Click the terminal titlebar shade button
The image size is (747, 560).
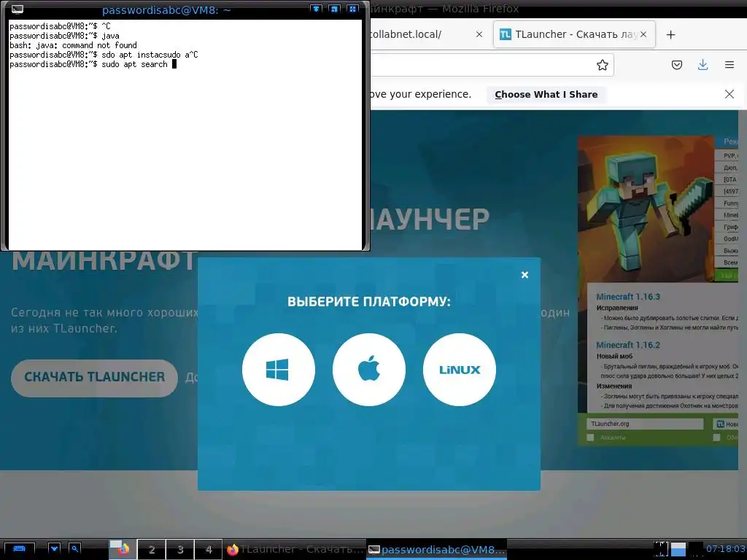(x=316, y=9)
